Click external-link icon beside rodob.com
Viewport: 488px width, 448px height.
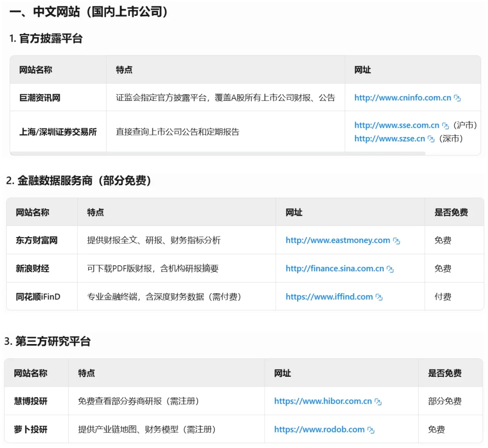pyautogui.click(x=371, y=430)
